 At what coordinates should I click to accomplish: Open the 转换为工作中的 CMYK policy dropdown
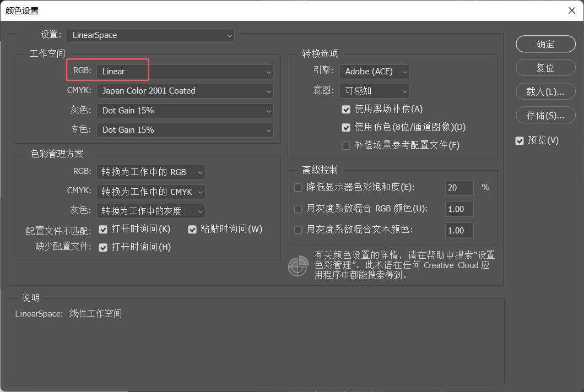(x=151, y=192)
